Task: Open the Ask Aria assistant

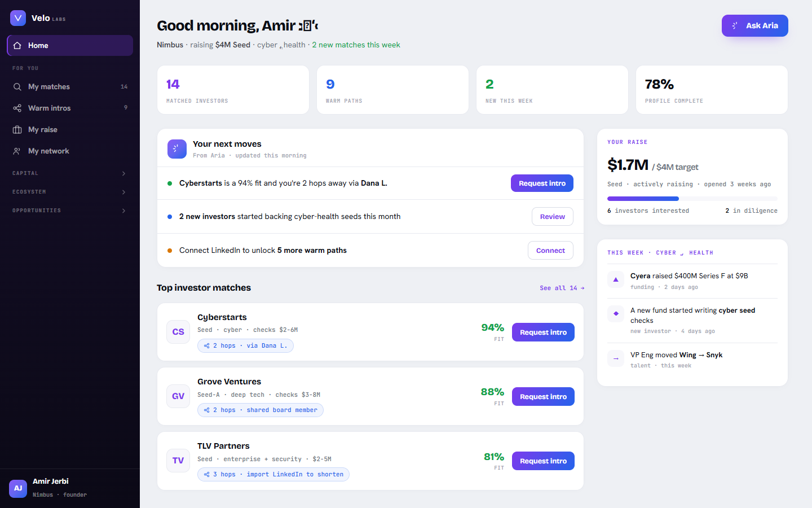Action: [x=754, y=26]
